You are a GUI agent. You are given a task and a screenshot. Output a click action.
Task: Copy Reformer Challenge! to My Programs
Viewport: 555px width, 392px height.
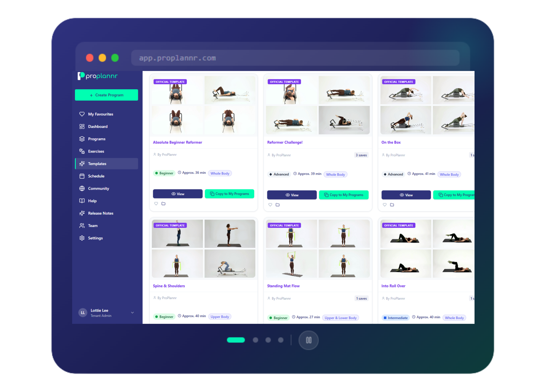(x=344, y=195)
